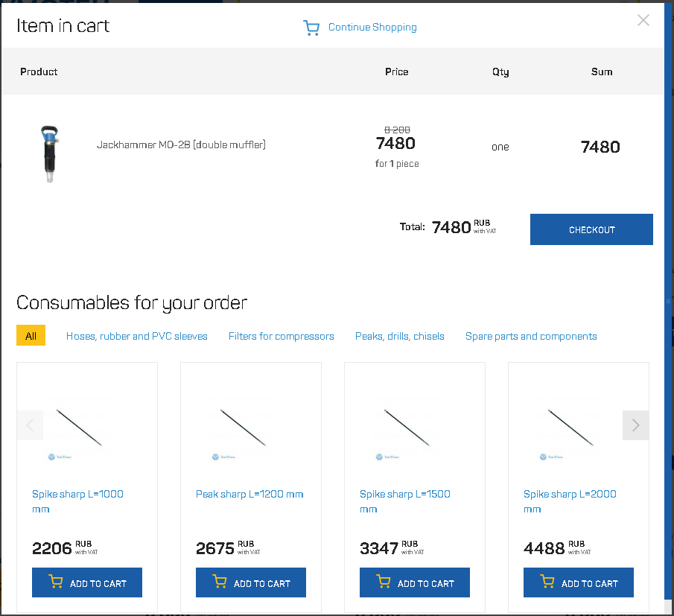Open Spare parts and components tab
Image resolution: width=674 pixels, height=616 pixels.
pos(531,336)
